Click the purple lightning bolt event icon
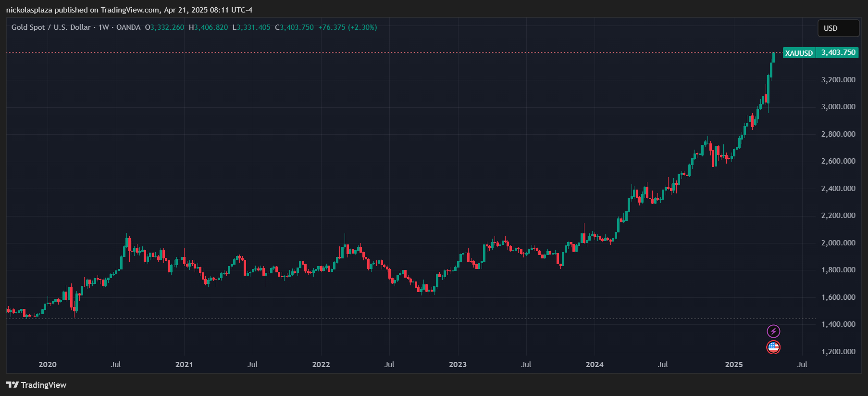The image size is (868, 396). 773,331
